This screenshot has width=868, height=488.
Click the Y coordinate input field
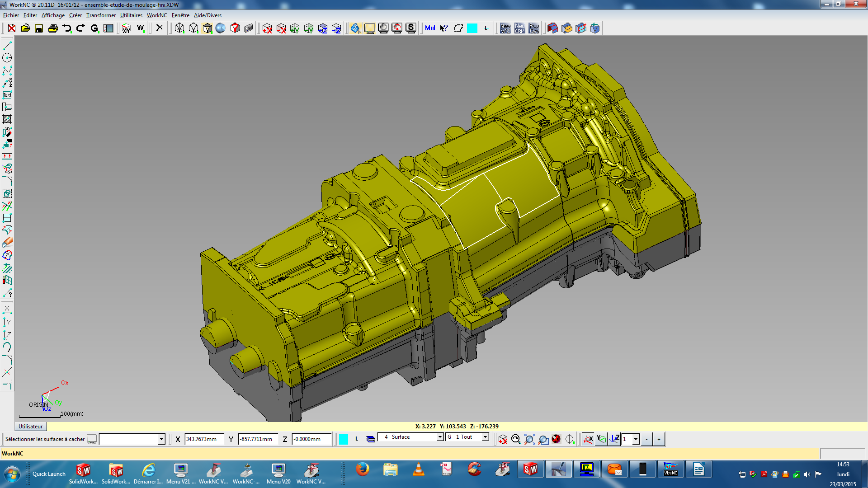[258, 439]
